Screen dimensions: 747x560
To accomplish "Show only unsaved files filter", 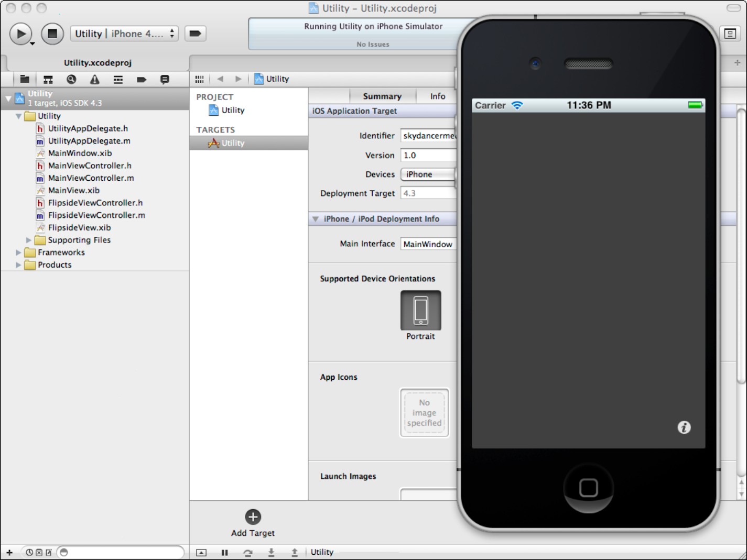I will (48, 553).
